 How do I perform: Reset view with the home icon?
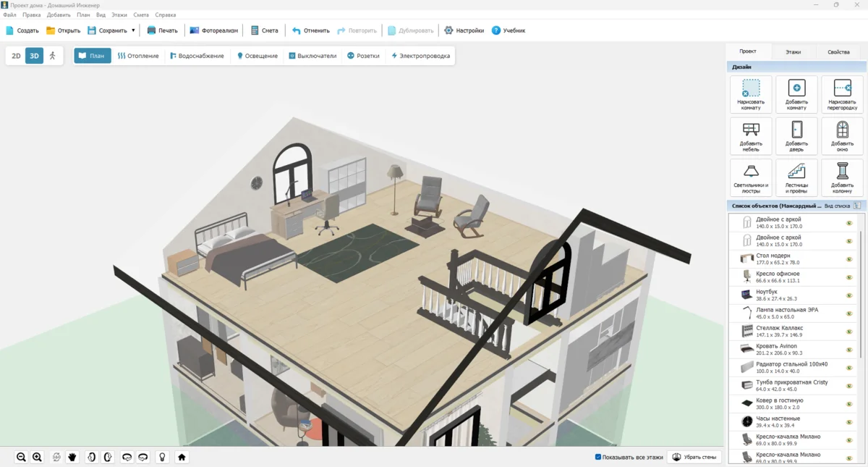tap(182, 457)
